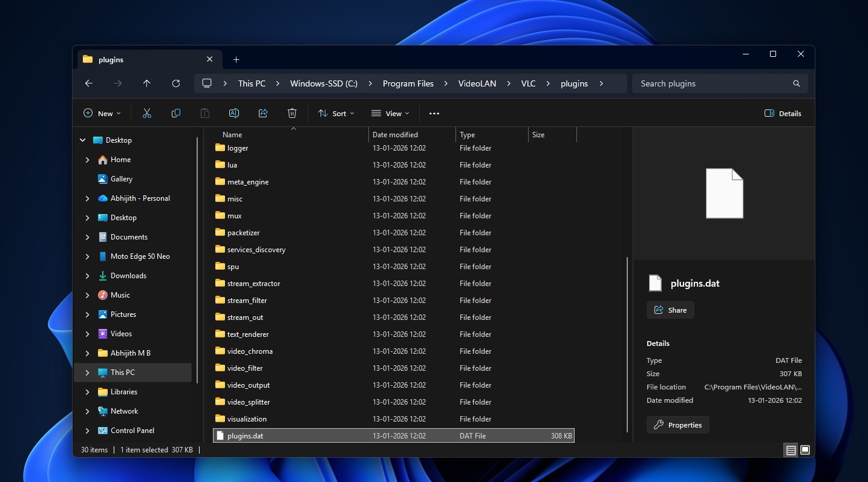Add a new tab with plus
Viewport: 868px width, 482px height.
pyautogui.click(x=237, y=59)
